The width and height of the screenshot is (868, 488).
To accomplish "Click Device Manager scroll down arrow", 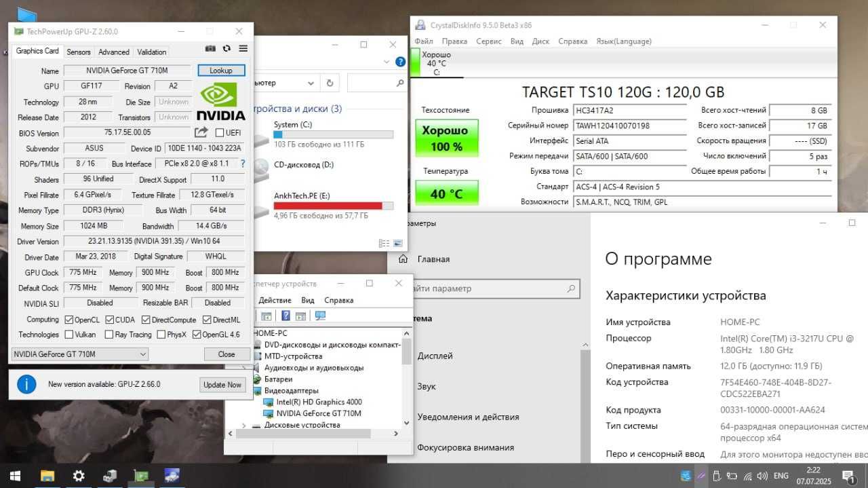I will coord(407,424).
